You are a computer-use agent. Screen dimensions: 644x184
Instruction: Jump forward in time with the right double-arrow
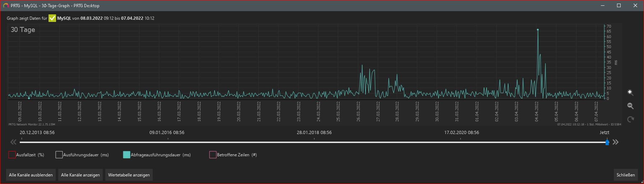point(616,142)
